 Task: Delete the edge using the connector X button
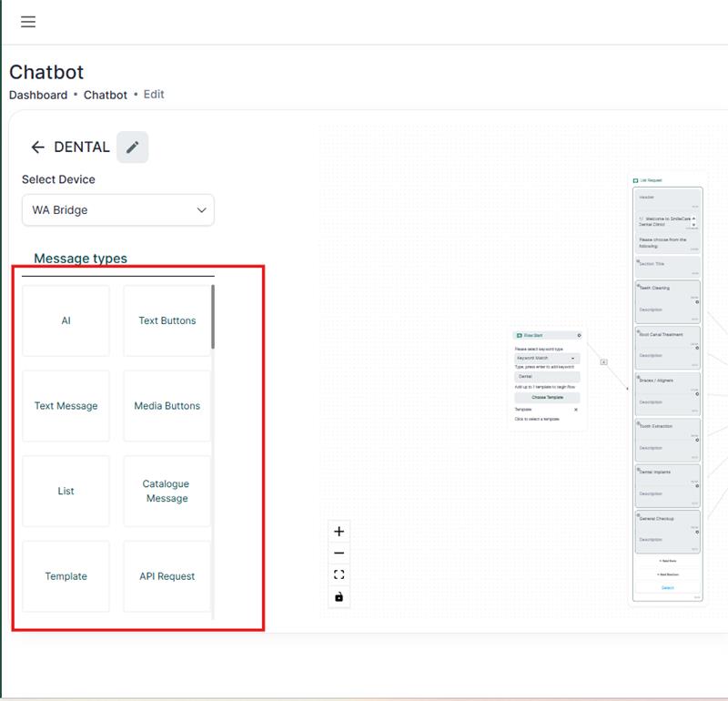[x=603, y=362]
